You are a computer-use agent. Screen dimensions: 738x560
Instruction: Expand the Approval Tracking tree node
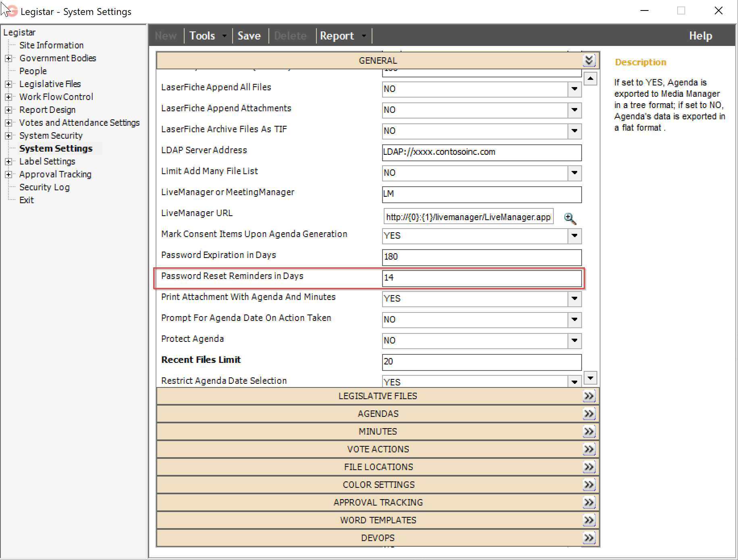pyautogui.click(x=8, y=174)
